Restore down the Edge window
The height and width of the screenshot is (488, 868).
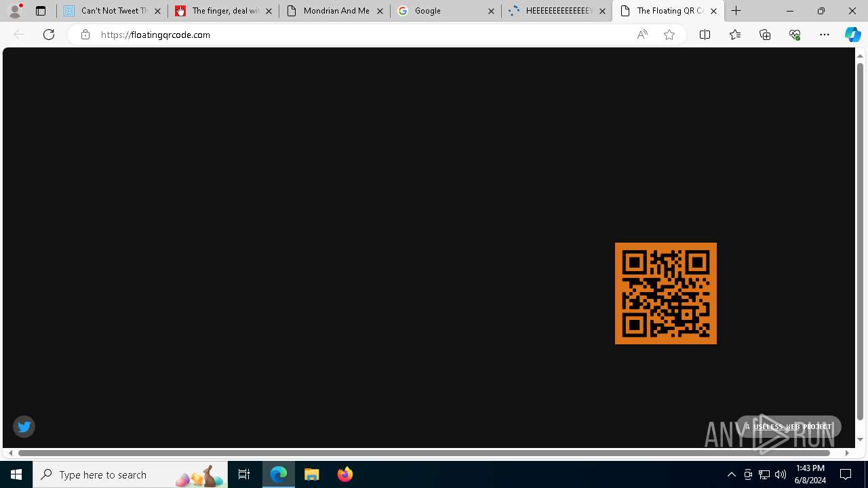point(821,11)
